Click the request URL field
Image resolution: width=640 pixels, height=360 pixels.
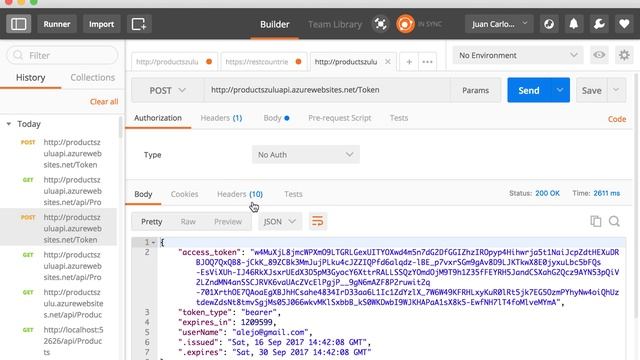click(327, 90)
